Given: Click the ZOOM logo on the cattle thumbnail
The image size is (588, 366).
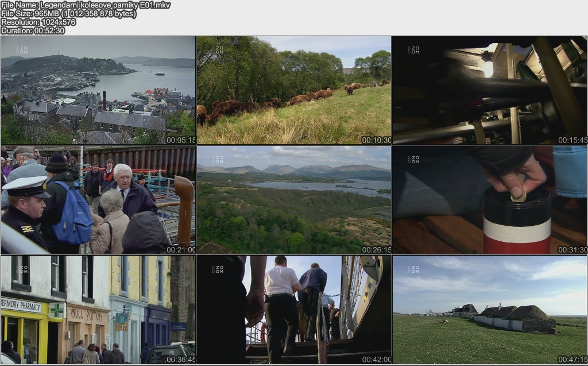Looking at the screenshot, I should click(x=218, y=50).
